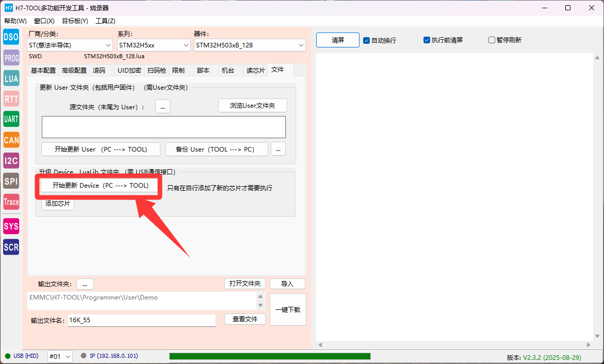Switch to the 读芯片 tab
604x364 pixels.
(256, 71)
